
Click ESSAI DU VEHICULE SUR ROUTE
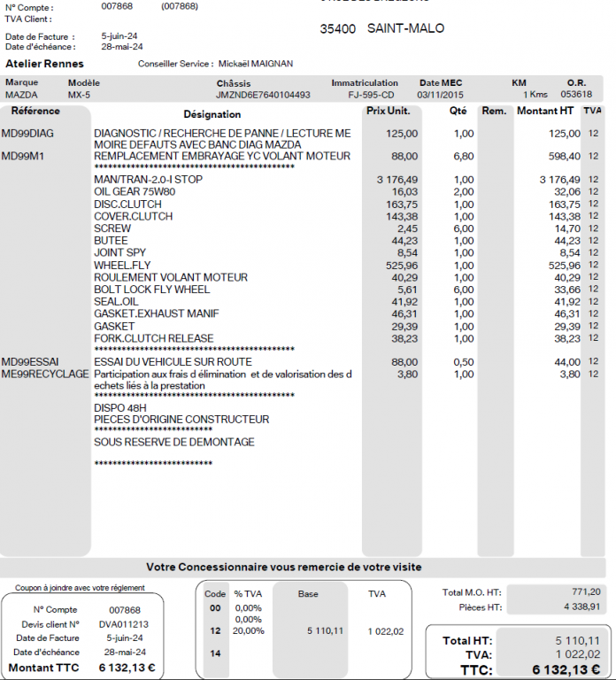click(173, 362)
